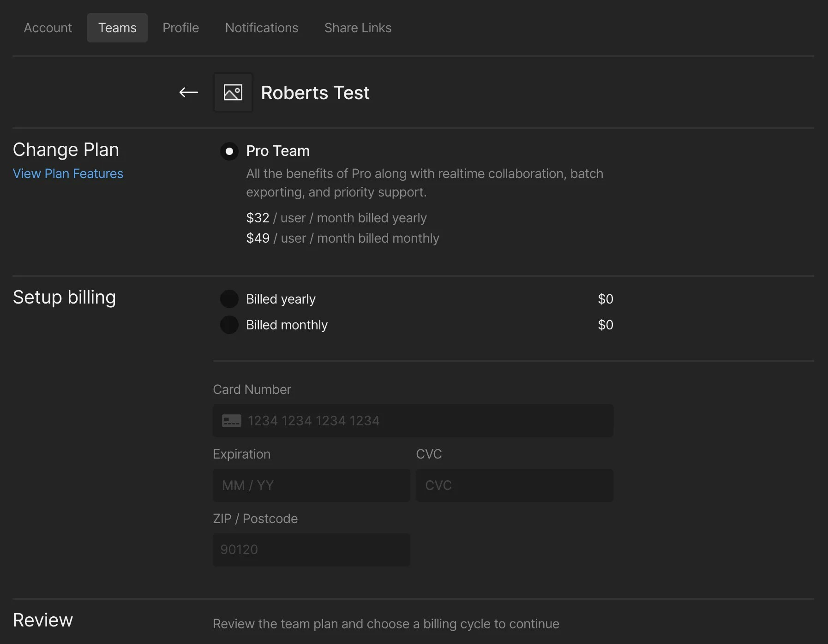This screenshot has height=644, width=828.
Task: Open the Notifications tab
Action: point(261,28)
